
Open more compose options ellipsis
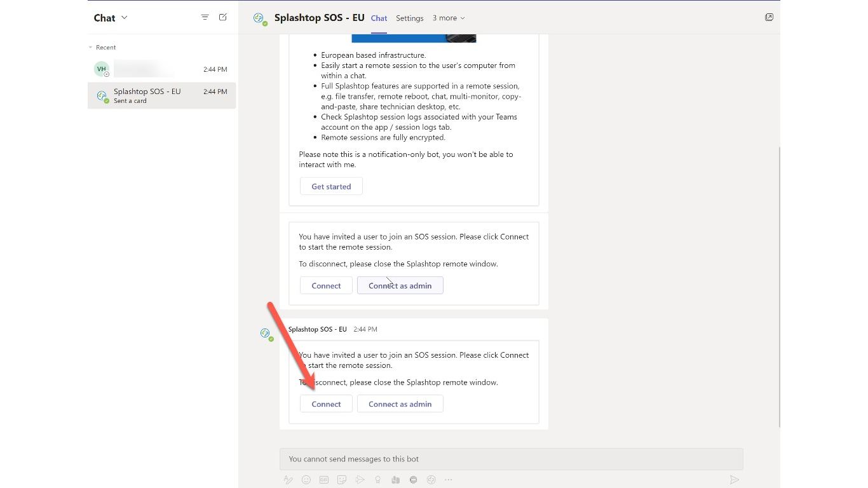[x=449, y=480]
